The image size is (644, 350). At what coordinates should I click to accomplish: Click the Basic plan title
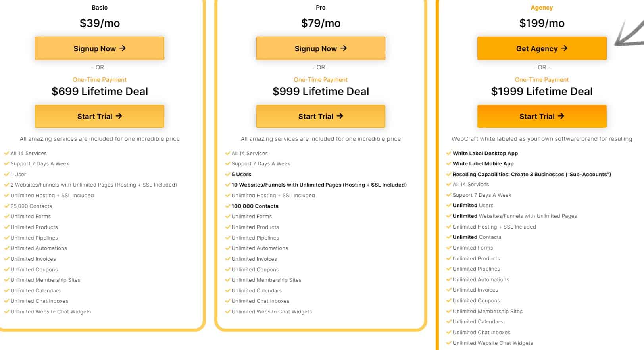(100, 8)
